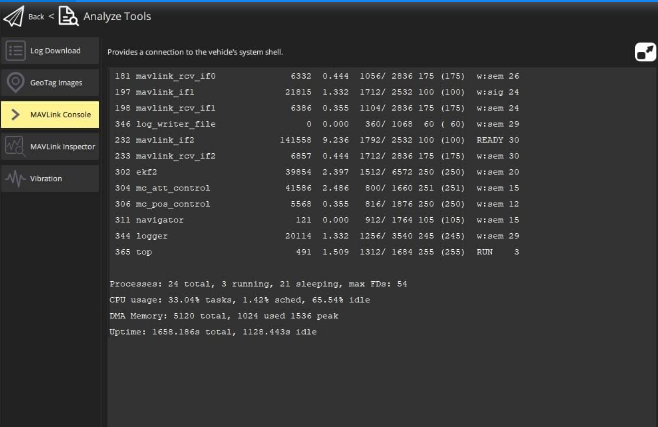Select the MAVLink Console label
The image size is (658, 427).
(x=62, y=114)
